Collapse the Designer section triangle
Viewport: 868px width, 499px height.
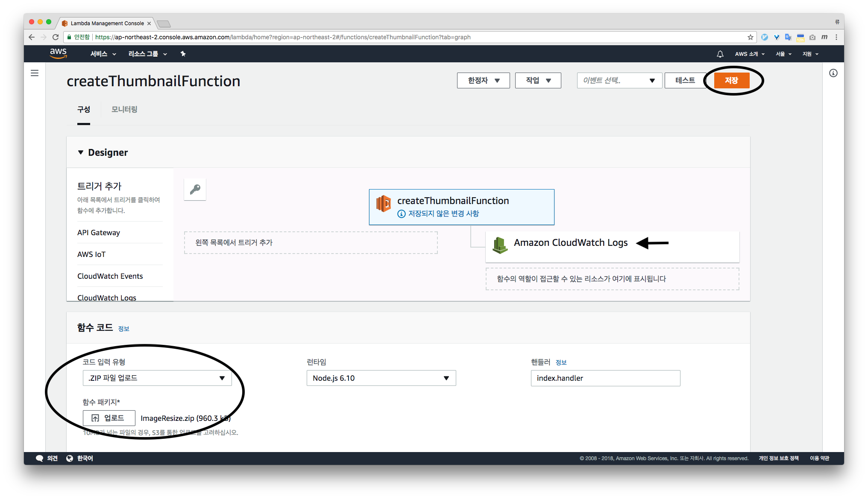[x=81, y=152]
